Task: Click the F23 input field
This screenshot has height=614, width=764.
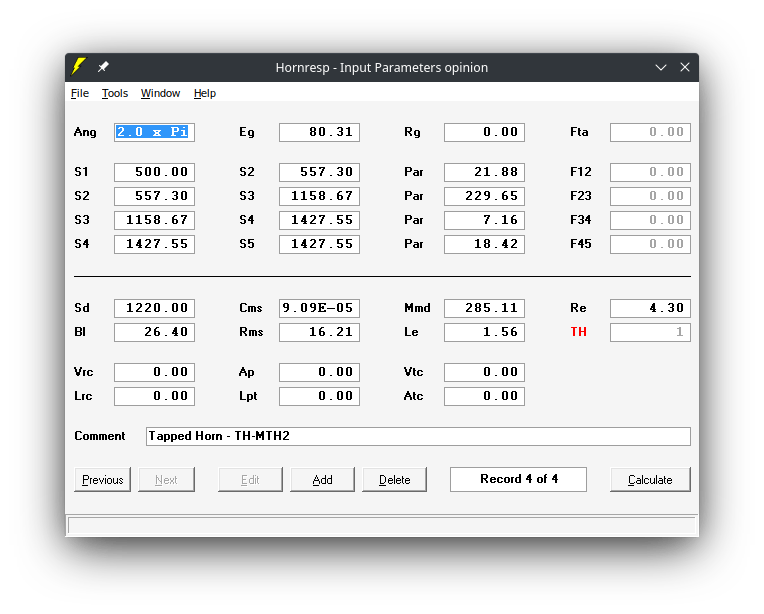Action: pos(650,196)
